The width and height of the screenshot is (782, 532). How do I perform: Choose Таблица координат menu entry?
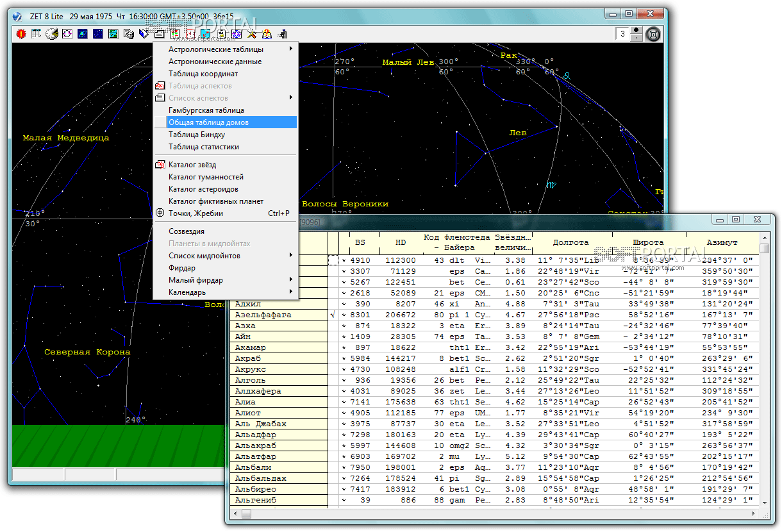pyautogui.click(x=225, y=74)
